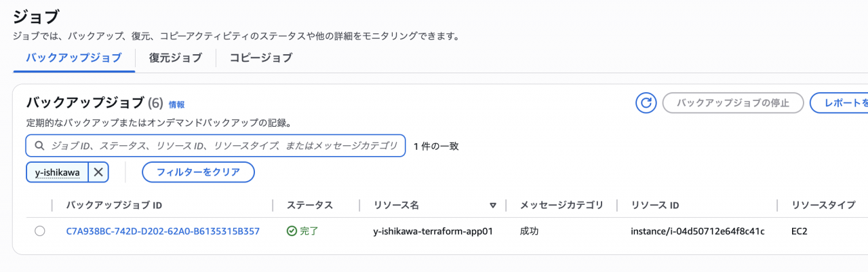Click the バックアップジョブ ID column header
The image size is (868, 272).
point(114,206)
